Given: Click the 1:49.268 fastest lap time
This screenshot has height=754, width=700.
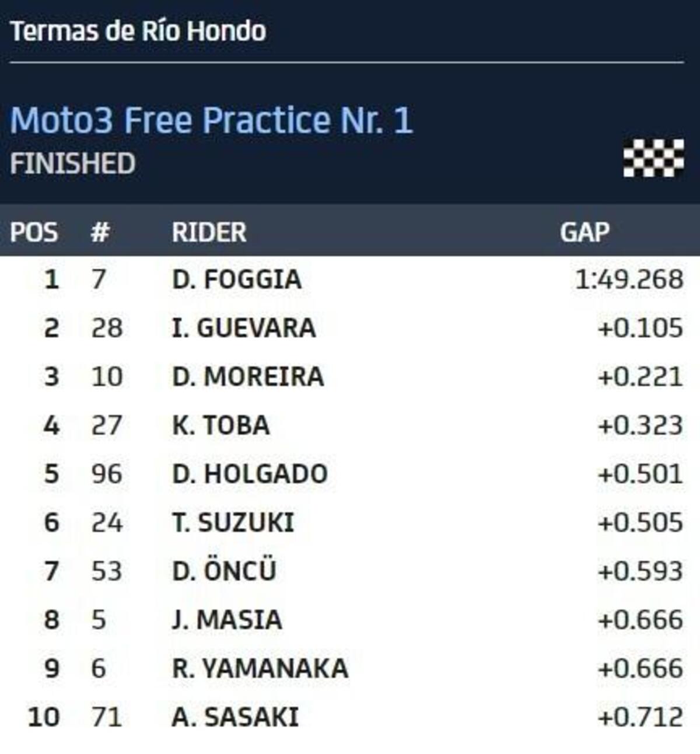Looking at the screenshot, I should (x=629, y=280).
